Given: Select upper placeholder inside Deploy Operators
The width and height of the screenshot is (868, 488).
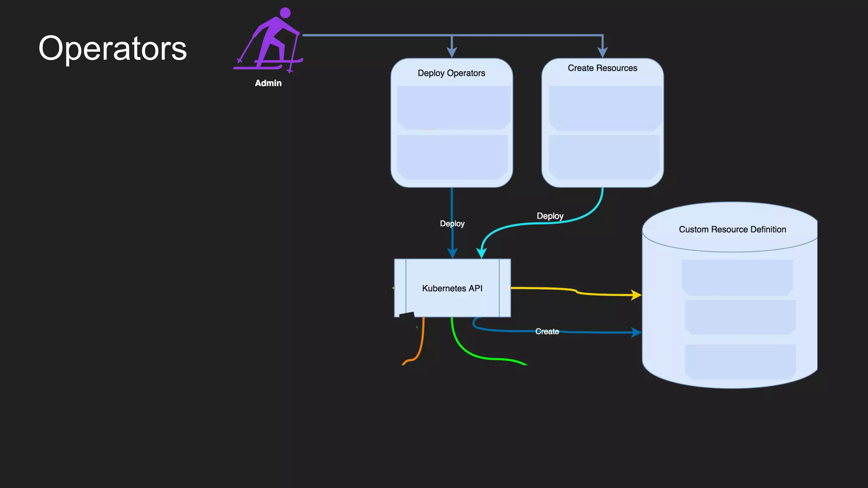Looking at the screenshot, I should pyautogui.click(x=453, y=108).
